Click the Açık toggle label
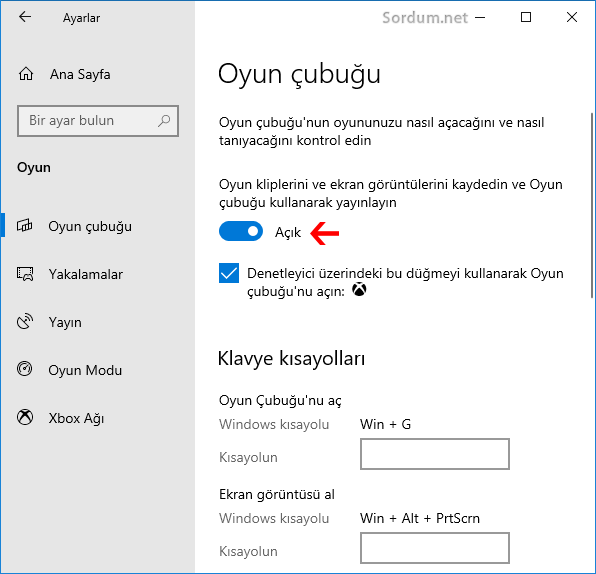This screenshot has width=596, height=574. (x=288, y=232)
